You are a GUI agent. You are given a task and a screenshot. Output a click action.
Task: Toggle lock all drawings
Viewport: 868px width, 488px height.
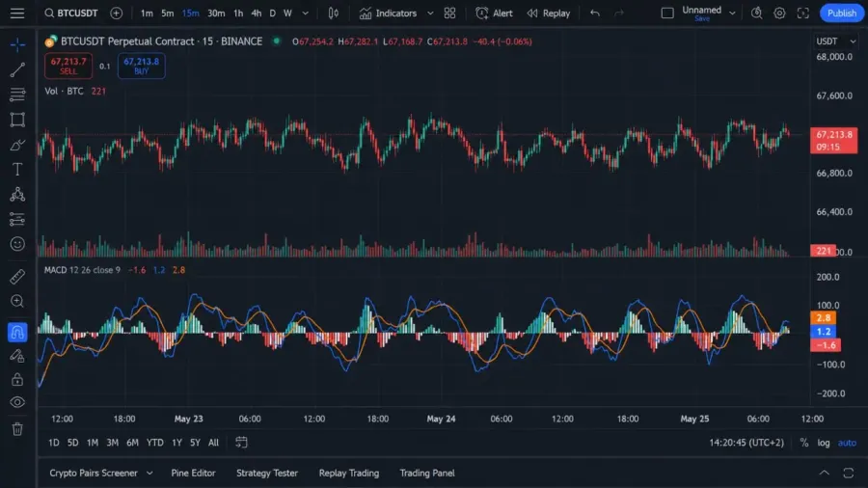(17, 379)
